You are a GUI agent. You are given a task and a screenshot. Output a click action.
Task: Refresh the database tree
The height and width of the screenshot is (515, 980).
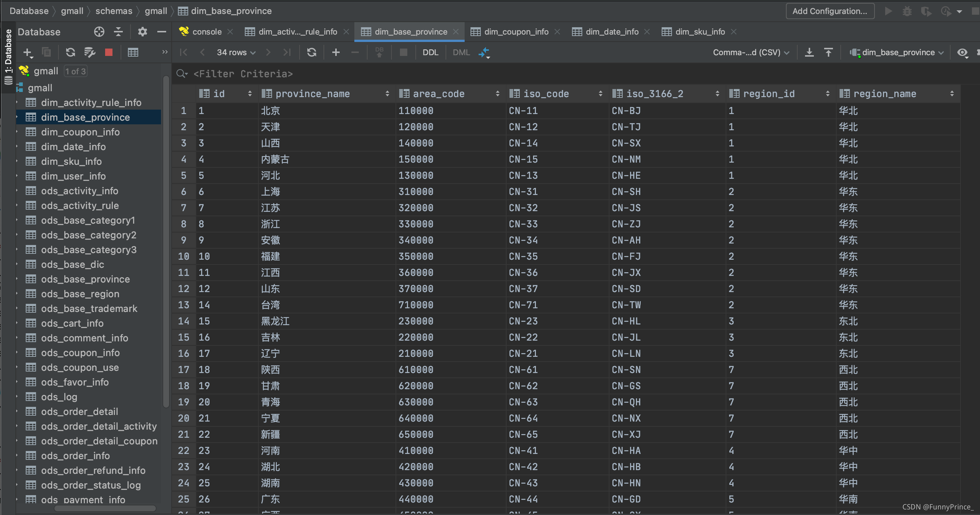[70, 52]
